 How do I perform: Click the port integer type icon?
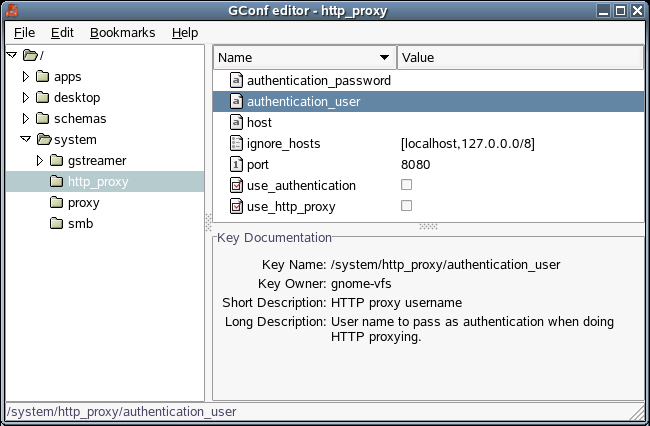click(237, 164)
